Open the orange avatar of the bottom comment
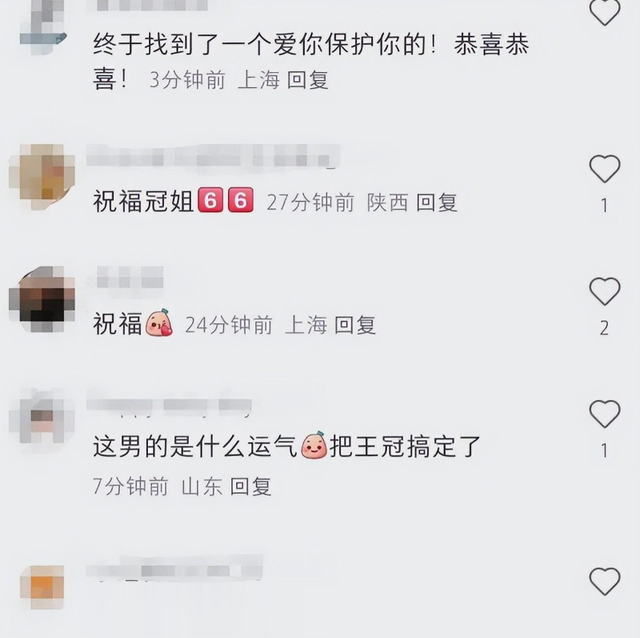This screenshot has width=640, height=638. click(x=42, y=587)
